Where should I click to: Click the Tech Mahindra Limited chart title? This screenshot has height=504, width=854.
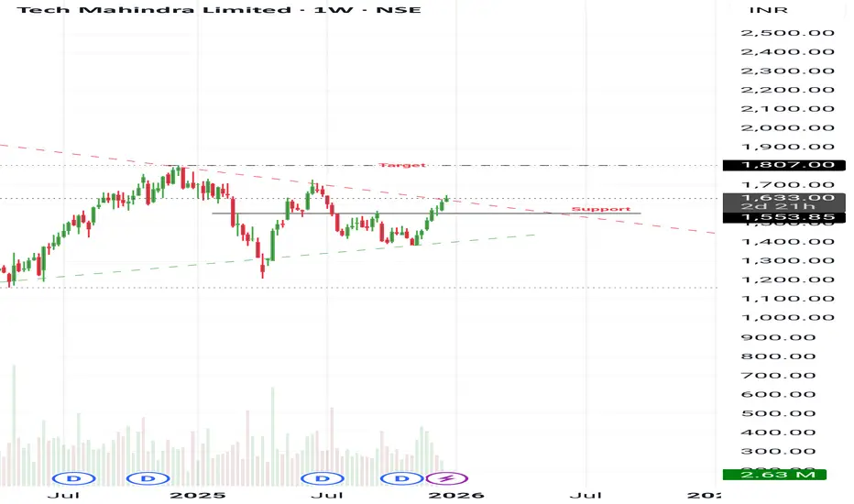click(x=219, y=9)
